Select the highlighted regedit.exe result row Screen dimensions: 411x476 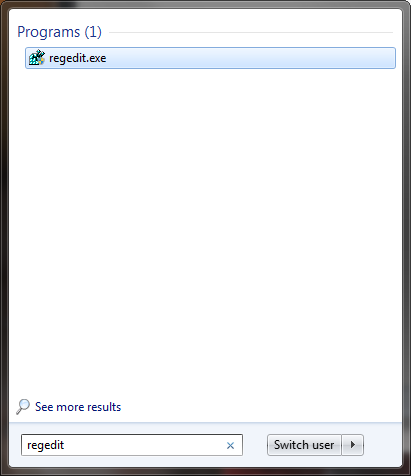[x=210, y=58]
